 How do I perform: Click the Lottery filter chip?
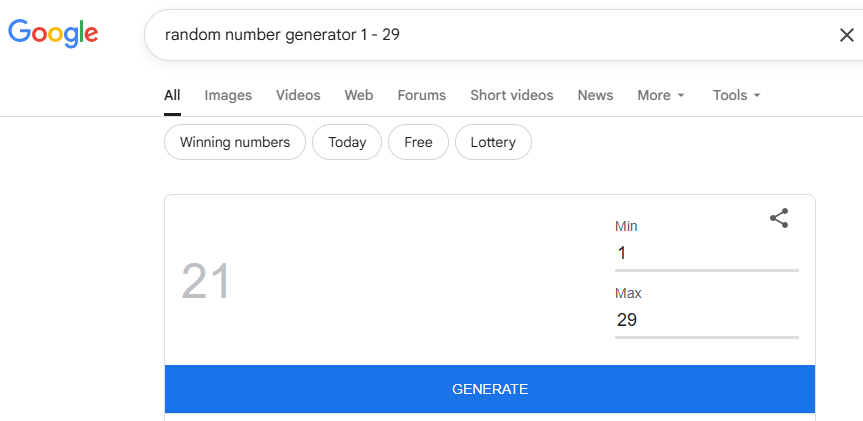point(493,142)
